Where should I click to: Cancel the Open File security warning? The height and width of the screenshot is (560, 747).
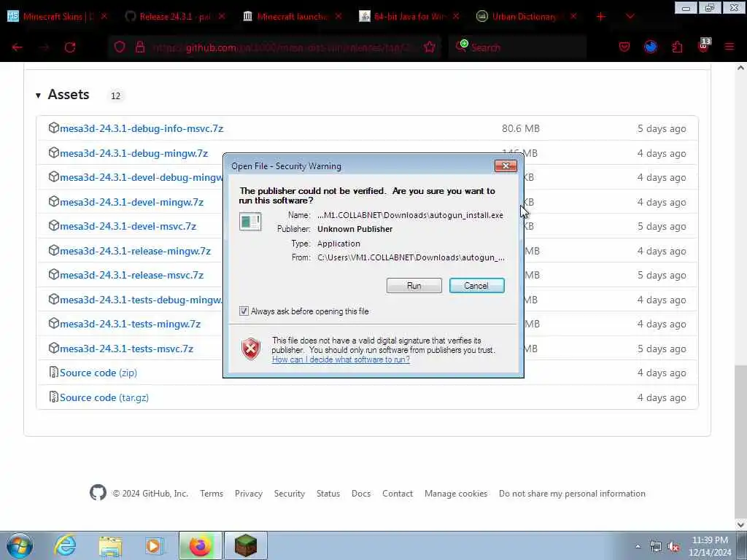tap(476, 286)
